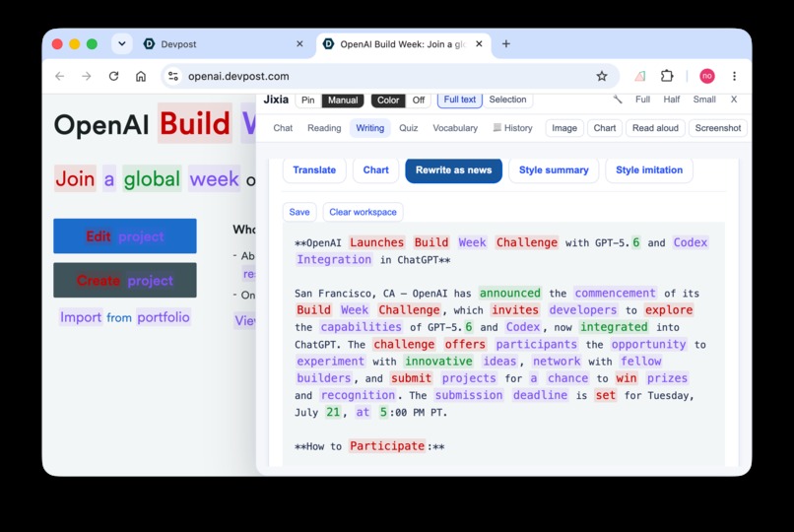Image resolution: width=794 pixels, height=532 pixels.
Task: Open the History tab
Action: (513, 128)
